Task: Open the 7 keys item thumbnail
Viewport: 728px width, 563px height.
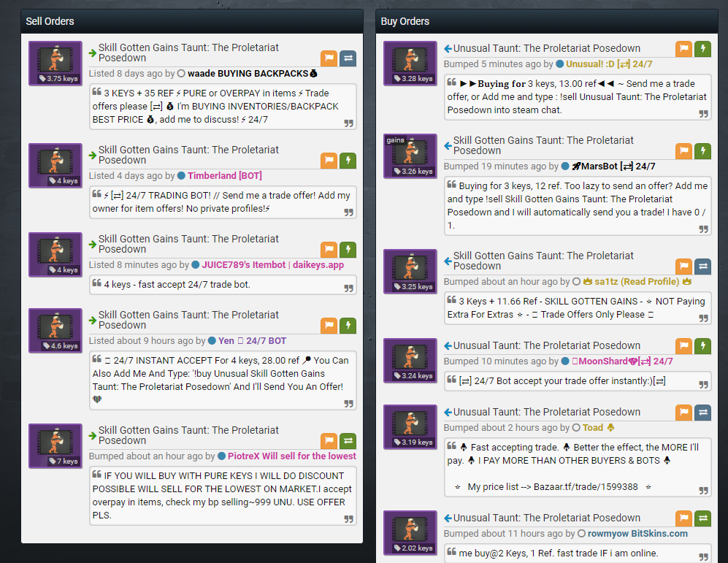Action: (55, 445)
